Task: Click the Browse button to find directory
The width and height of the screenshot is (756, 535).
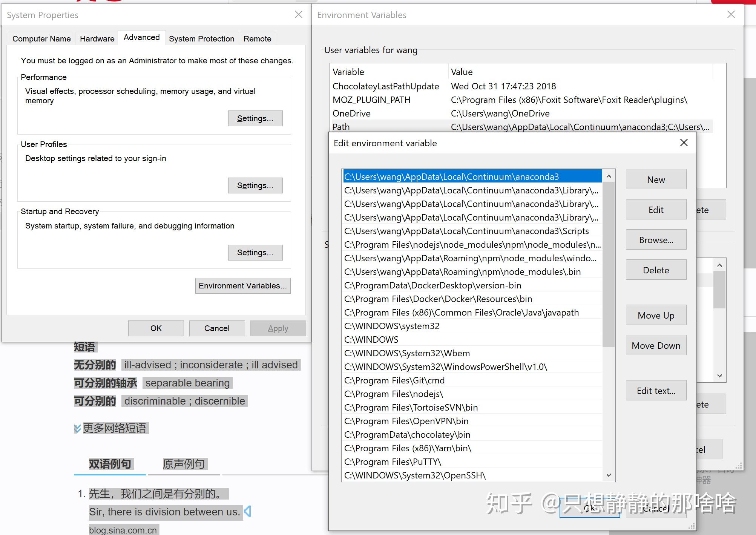Action: coord(656,240)
